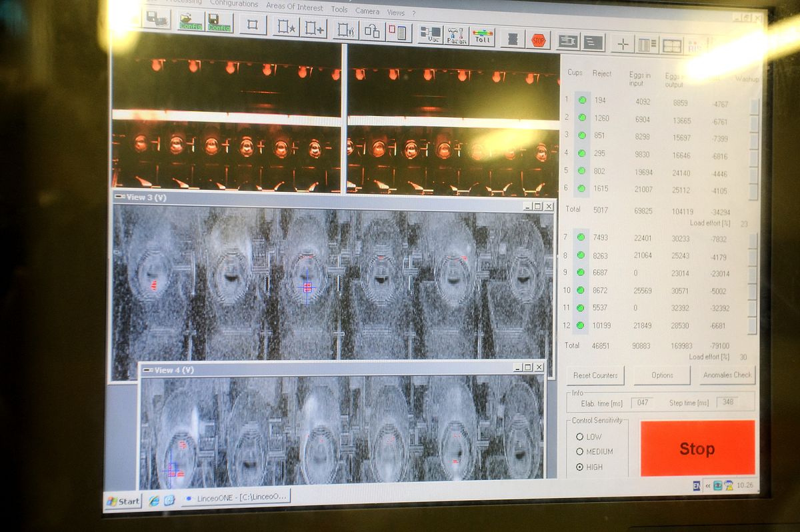
Task: Launch Internet Explorer from the quick launch
Action: 154,500
